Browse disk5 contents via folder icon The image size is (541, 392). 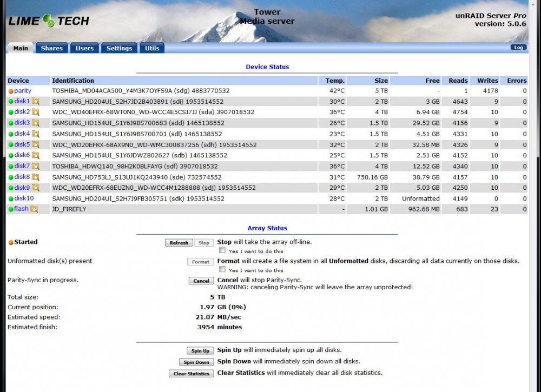36,144
